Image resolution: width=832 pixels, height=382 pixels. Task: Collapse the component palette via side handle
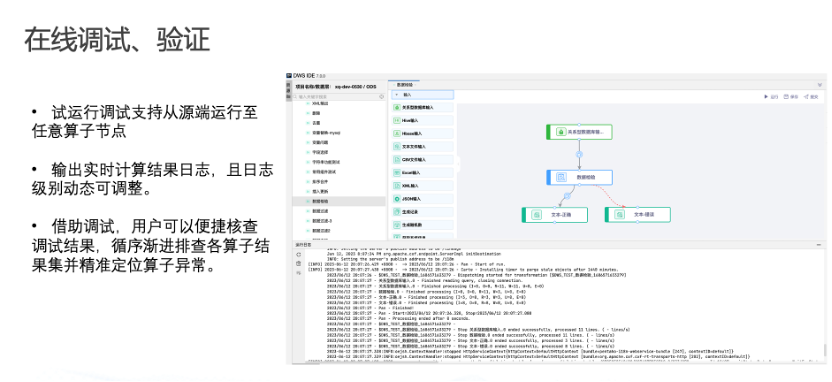(457, 164)
